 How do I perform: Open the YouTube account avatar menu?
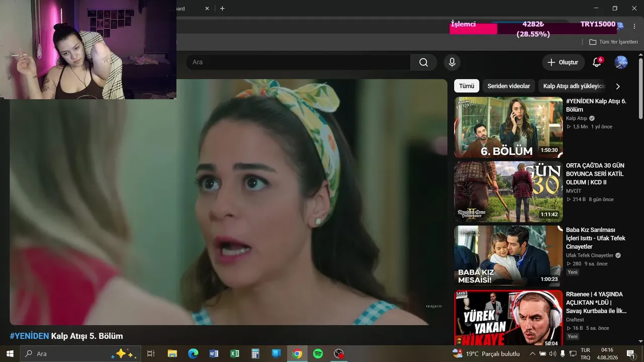(621, 62)
